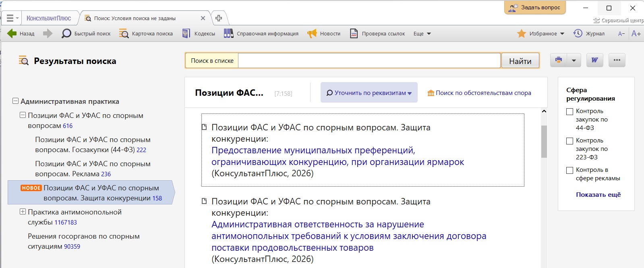This screenshot has width=644, height=268.
Task: Click Позиции ФАС... list heading
Action: pyautogui.click(x=229, y=93)
